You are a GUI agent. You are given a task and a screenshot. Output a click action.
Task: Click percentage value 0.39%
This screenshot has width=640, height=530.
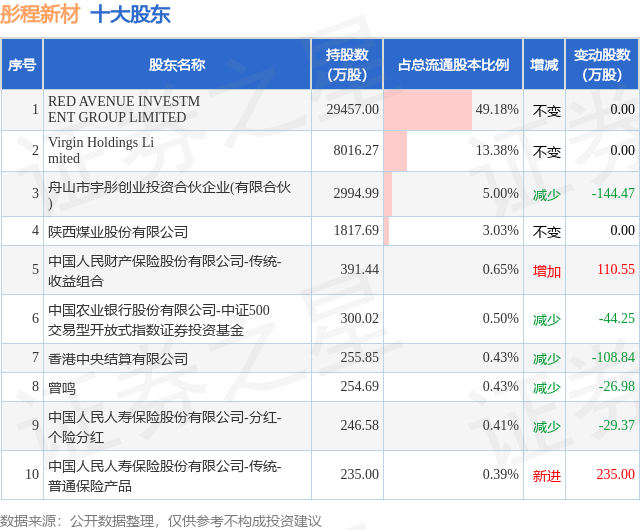coord(500,474)
